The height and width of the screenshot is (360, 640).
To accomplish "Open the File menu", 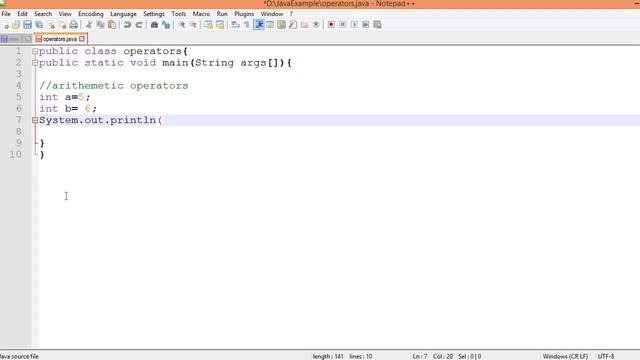I will coord(6,14).
